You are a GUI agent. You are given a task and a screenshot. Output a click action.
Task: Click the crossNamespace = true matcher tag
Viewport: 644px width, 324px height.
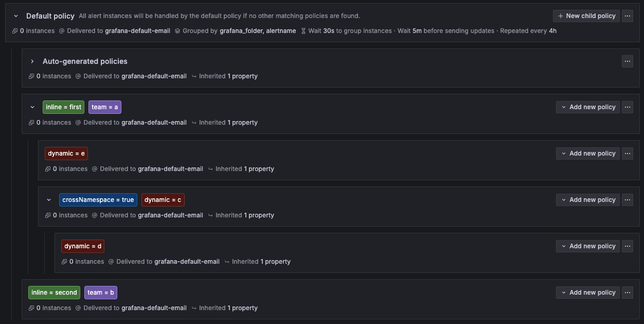98,200
